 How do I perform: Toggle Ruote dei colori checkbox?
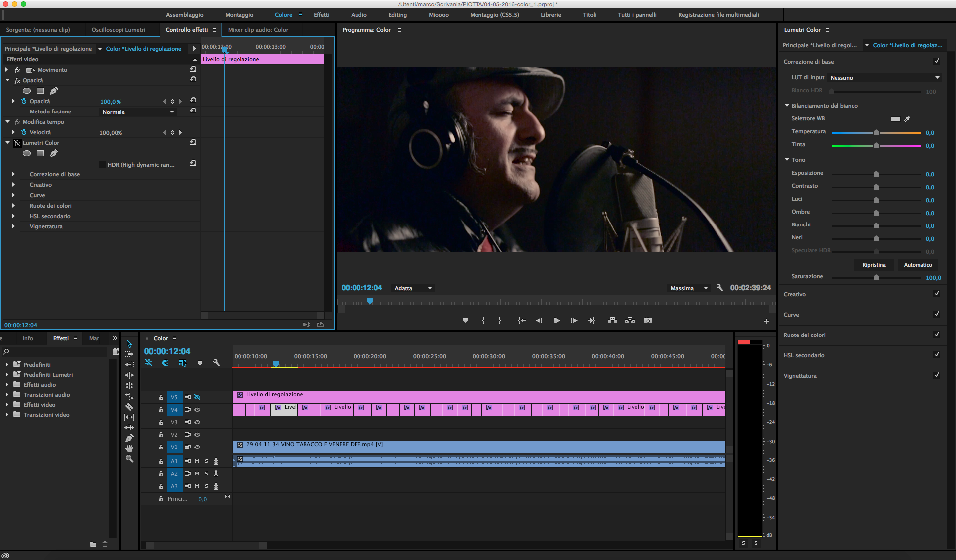937,335
